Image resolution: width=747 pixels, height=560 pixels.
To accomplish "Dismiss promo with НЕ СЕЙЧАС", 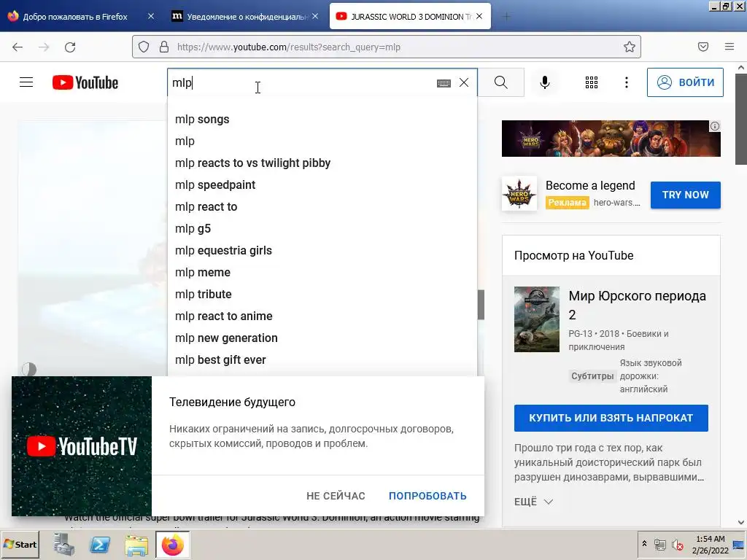I will (x=336, y=496).
